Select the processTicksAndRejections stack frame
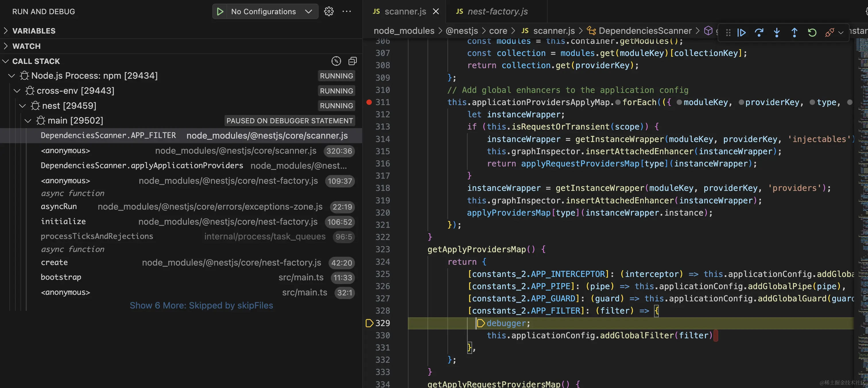Image resolution: width=868 pixels, height=388 pixels. (181, 237)
